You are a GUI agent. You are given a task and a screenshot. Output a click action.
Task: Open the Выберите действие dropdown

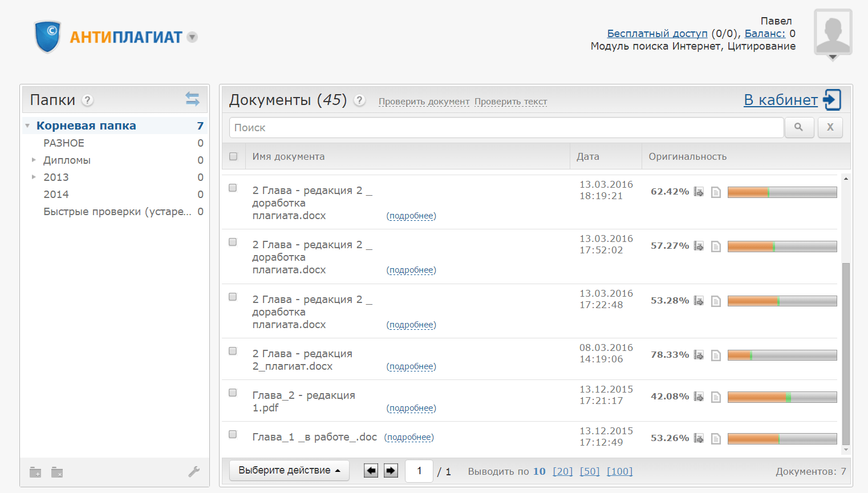(x=289, y=471)
